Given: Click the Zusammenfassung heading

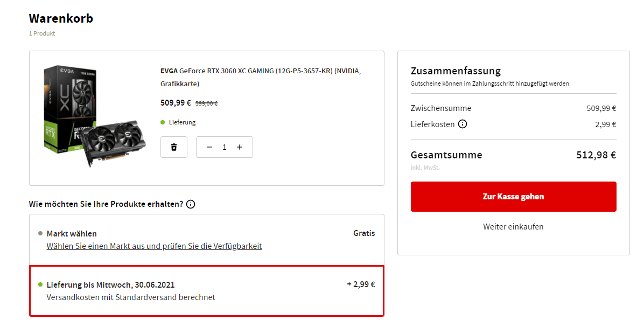Looking at the screenshot, I should pyautogui.click(x=456, y=71).
